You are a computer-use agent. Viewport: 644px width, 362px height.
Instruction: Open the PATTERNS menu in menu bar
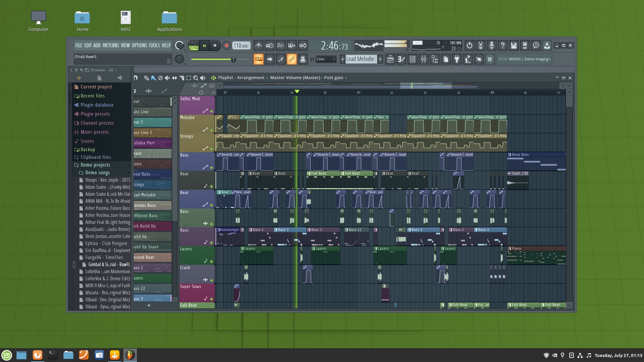(x=110, y=45)
